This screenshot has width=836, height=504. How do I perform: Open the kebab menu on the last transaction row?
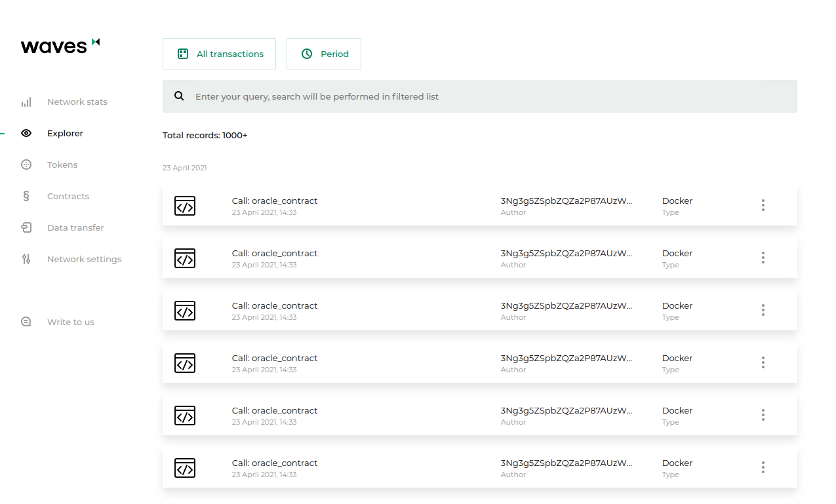[763, 467]
